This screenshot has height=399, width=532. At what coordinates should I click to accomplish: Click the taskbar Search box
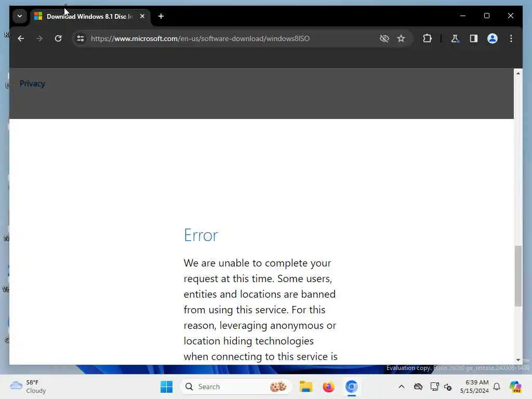(236, 387)
